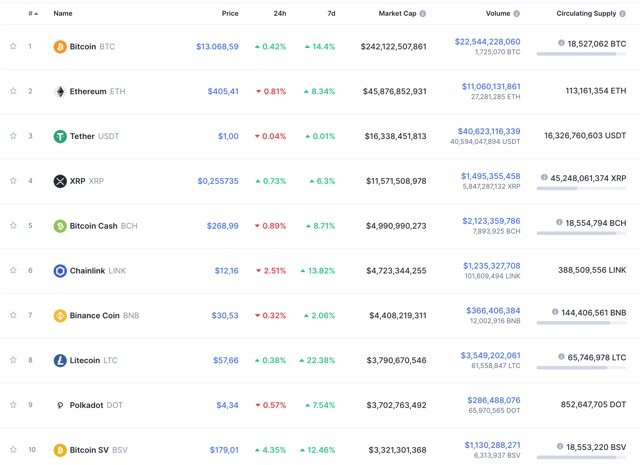Click info icon beside 18,553,220 BSV

pyautogui.click(x=560, y=446)
